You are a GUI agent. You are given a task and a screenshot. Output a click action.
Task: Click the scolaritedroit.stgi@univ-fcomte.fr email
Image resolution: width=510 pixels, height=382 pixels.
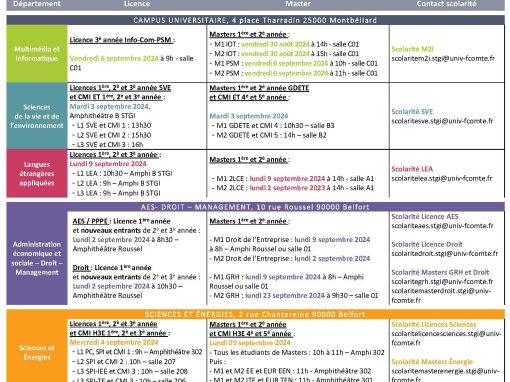coord(445,254)
